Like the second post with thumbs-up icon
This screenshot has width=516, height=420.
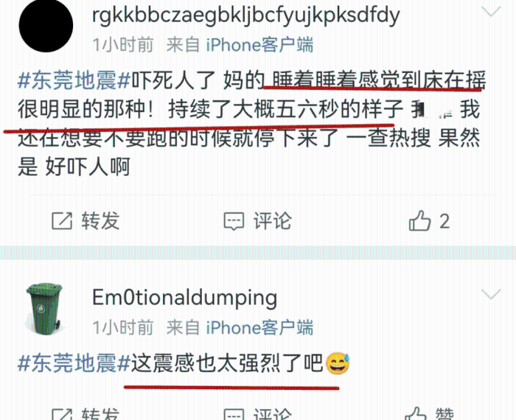(417, 413)
